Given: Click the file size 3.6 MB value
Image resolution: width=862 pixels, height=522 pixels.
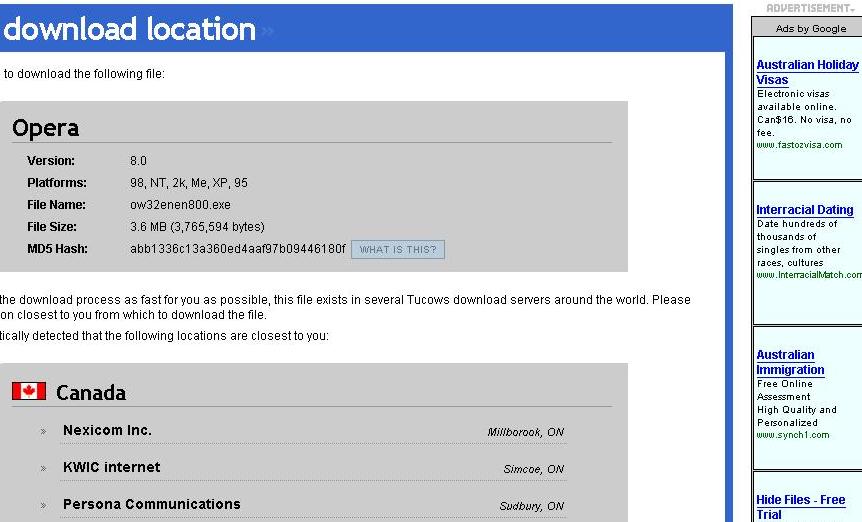Looking at the screenshot, I should [197, 227].
